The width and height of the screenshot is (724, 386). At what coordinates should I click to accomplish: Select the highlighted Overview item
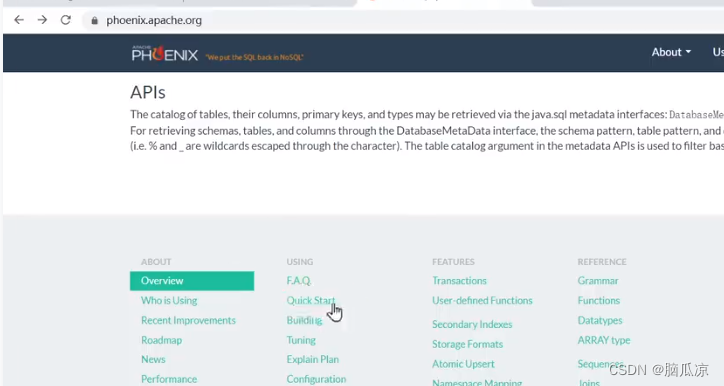(192, 281)
